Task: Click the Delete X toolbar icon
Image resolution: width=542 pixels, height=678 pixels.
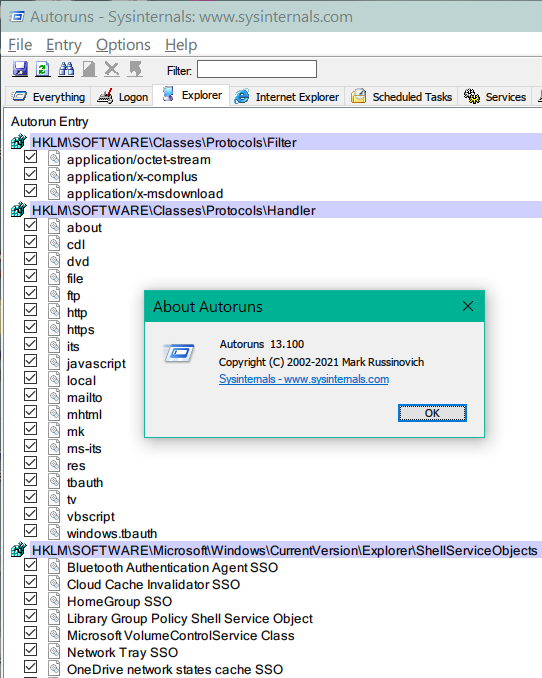Action: coord(112,69)
